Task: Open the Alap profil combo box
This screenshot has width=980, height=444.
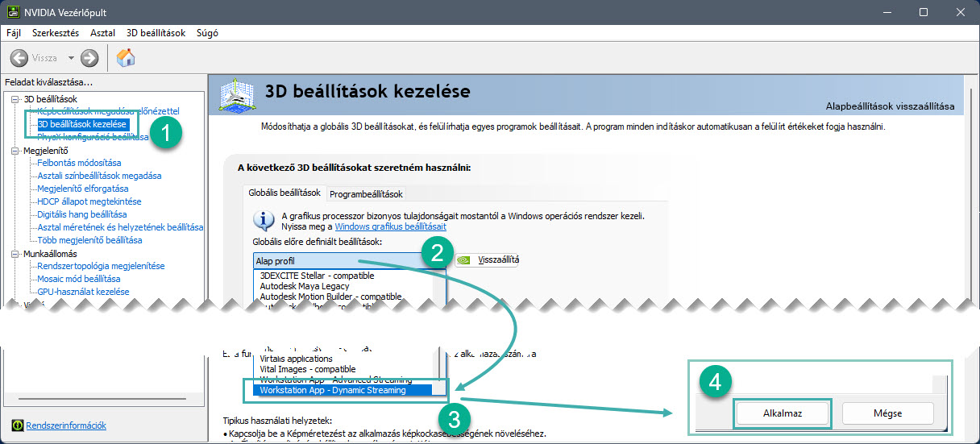Action: (343, 261)
